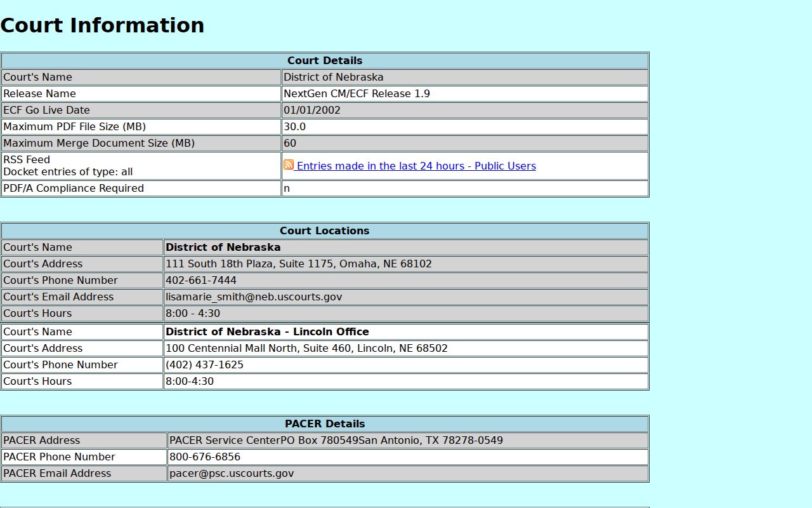Image resolution: width=812 pixels, height=508 pixels.
Task: Select PACER email 'pacer@psc.uscourts.gov'
Action: tap(232, 473)
